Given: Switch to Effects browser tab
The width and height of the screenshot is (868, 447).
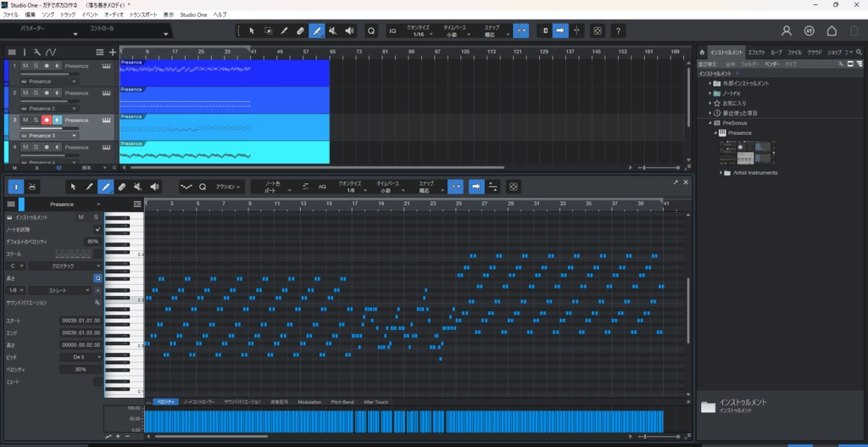Looking at the screenshot, I should pos(756,52).
